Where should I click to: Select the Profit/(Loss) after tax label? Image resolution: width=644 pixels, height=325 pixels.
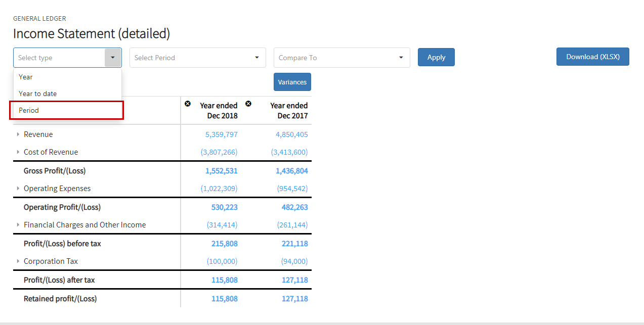(59, 280)
